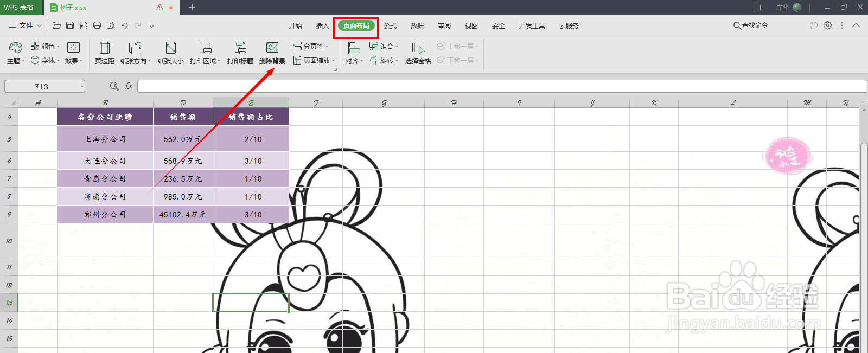Open the 页面缩放 page scaling dropdown
Screen dimensions: 868x353
coord(314,60)
